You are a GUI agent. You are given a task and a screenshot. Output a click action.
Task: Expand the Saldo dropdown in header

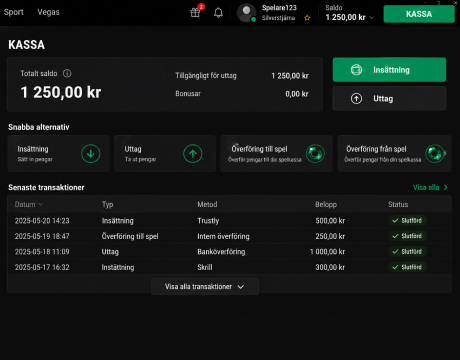point(372,17)
